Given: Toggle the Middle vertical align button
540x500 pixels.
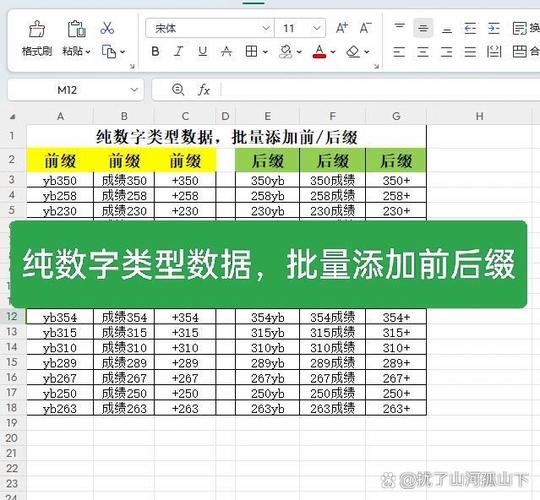Looking at the screenshot, I should click(423, 28).
